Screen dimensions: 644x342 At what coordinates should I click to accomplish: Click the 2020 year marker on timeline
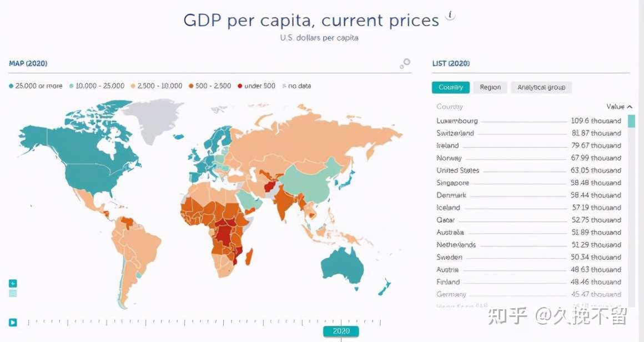tap(341, 331)
